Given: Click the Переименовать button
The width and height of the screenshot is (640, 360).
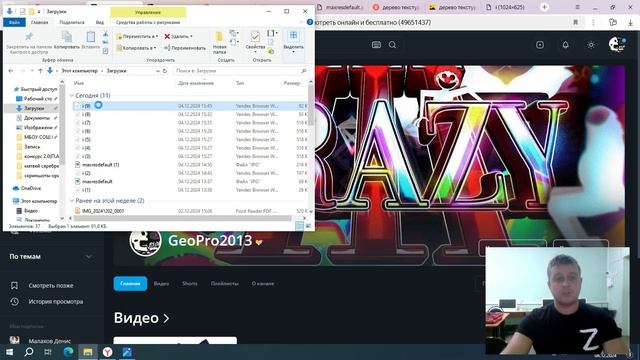Looking at the screenshot, I should tap(185, 48).
